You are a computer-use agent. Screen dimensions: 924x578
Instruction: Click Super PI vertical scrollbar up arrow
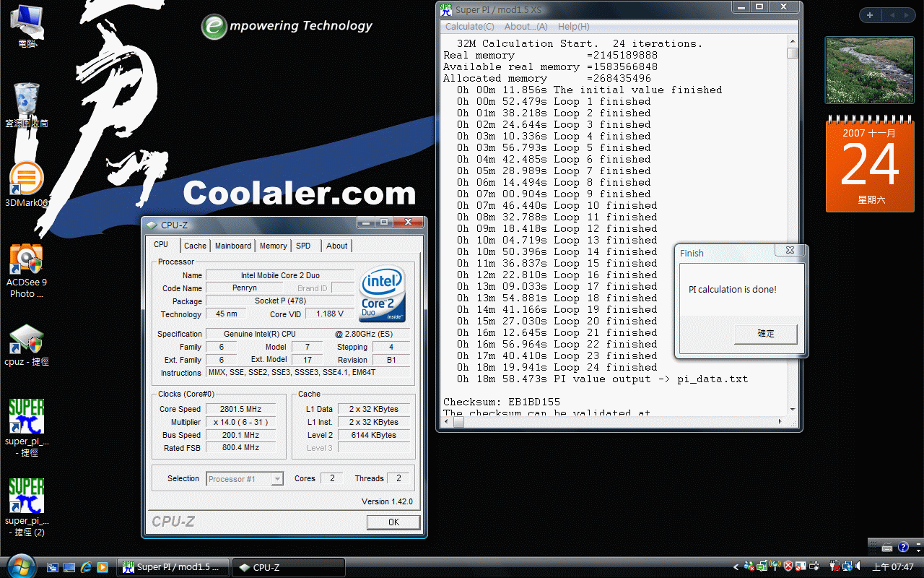pos(792,42)
